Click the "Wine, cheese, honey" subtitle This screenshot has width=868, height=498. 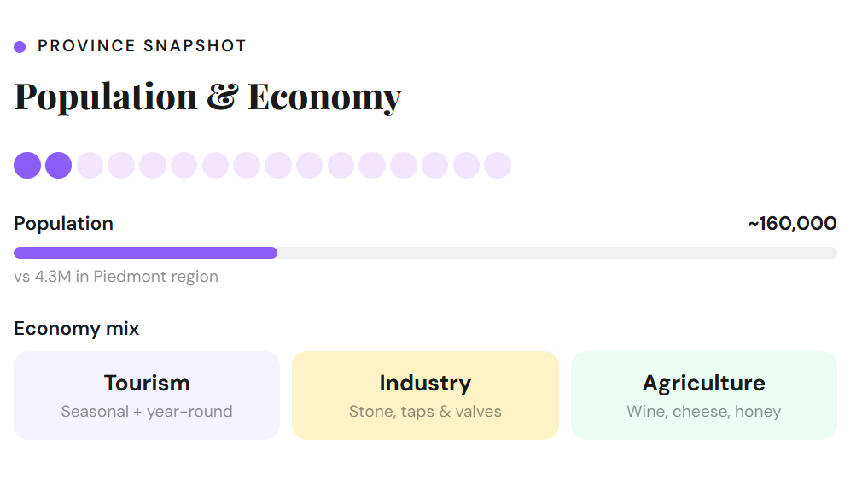tap(703, 412)
